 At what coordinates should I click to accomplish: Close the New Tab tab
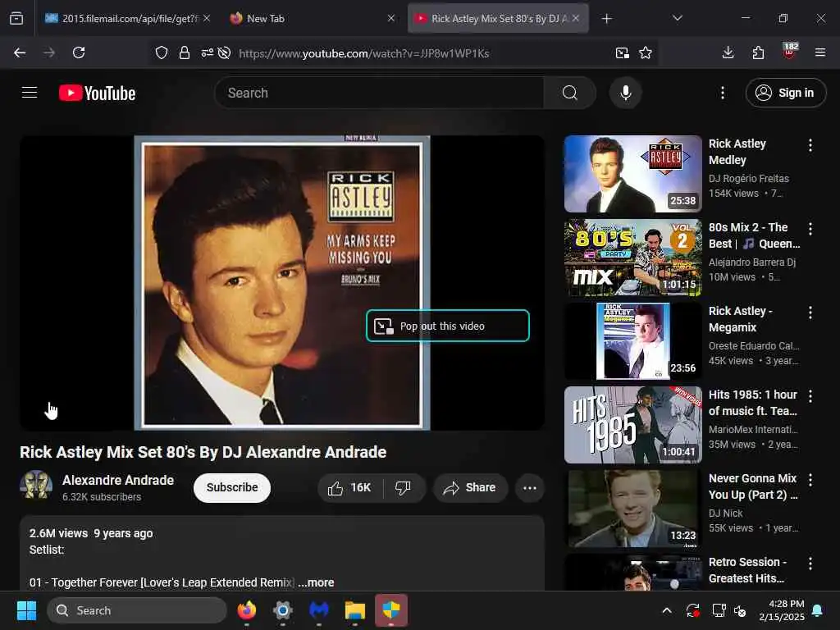[391, 18]
